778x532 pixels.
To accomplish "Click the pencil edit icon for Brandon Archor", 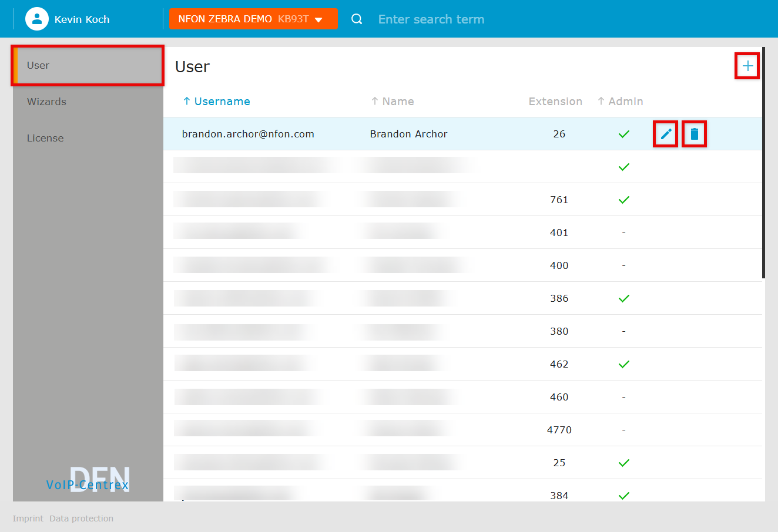I will coord(666,134).
